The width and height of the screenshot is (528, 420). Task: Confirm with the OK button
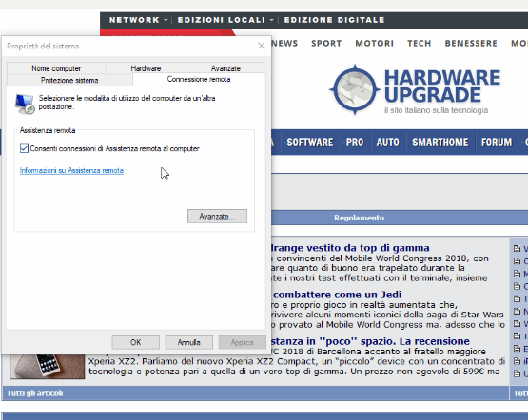click(x=136, y=342)
